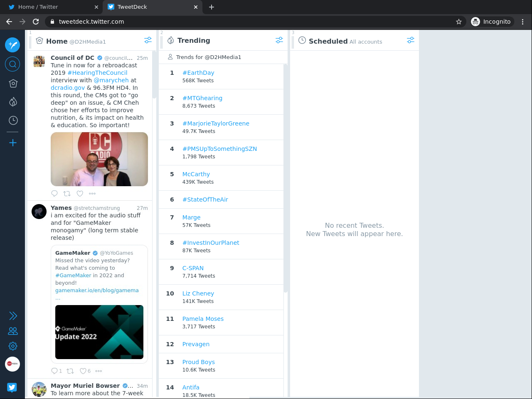Retweet the Yames tweet
532x399 pixels.
(70, 371)
